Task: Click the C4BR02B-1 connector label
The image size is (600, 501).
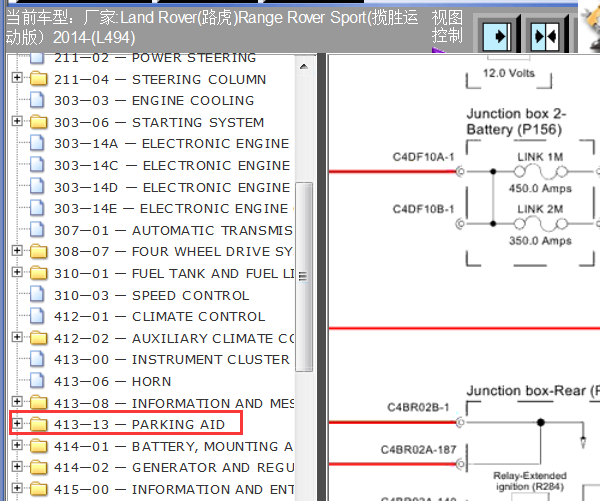Action: pyautogui.click(x=418, y=407)
